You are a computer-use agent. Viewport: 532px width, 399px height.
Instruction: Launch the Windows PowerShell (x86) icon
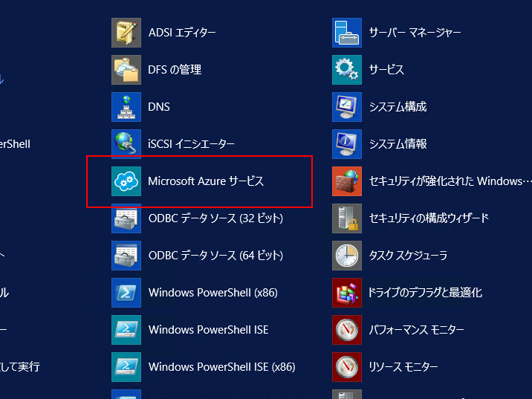tap(126, 293)
